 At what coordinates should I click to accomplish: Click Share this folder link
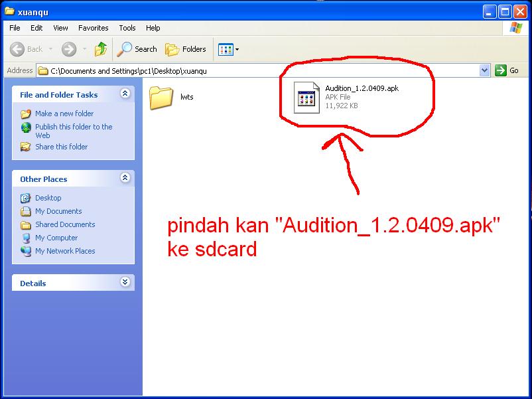click(62, 147)
